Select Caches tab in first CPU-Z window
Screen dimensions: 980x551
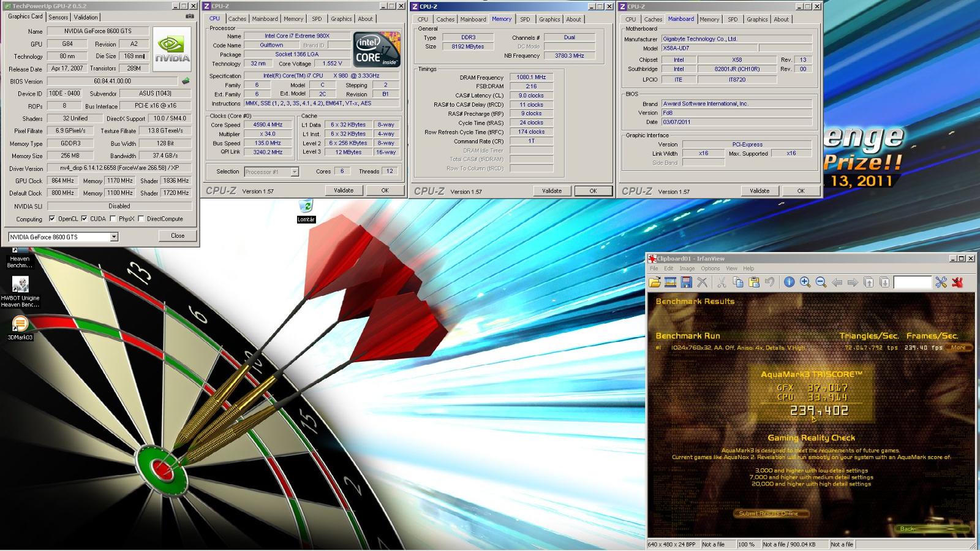(x=237, y=19)
